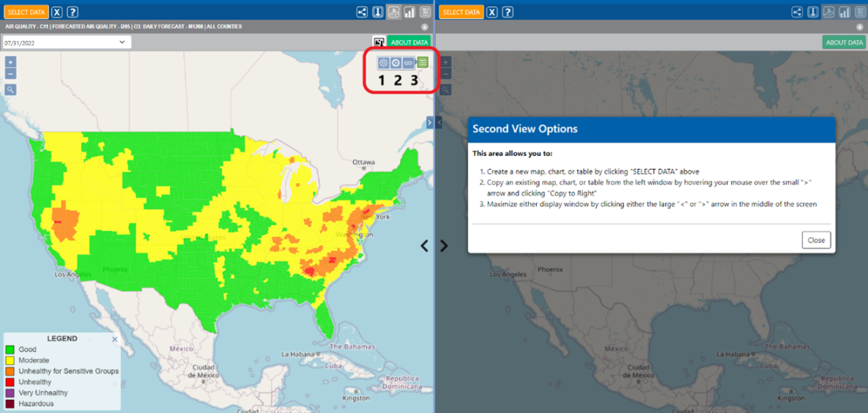Click the share icon in left panel

click(x=362, y=12)
